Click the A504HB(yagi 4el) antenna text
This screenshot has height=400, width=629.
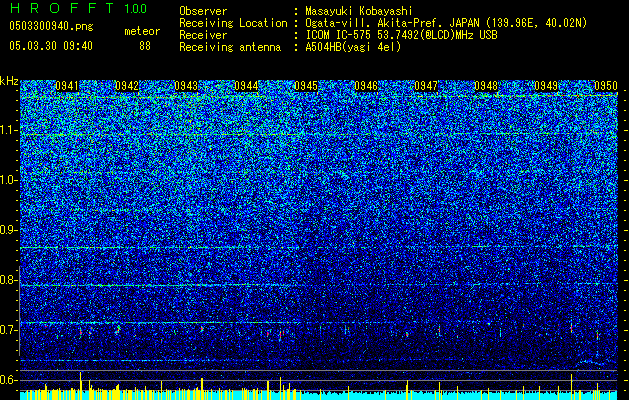[353, 47]
